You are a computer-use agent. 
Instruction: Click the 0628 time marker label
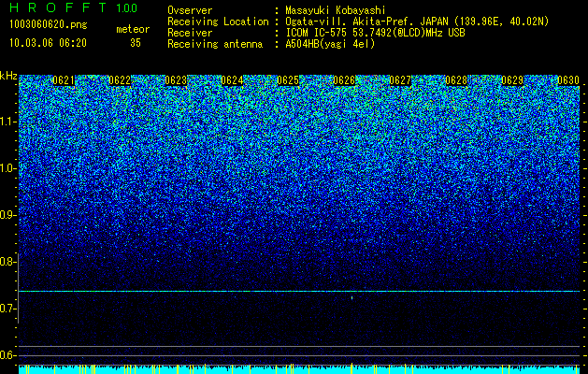point(456,80)
